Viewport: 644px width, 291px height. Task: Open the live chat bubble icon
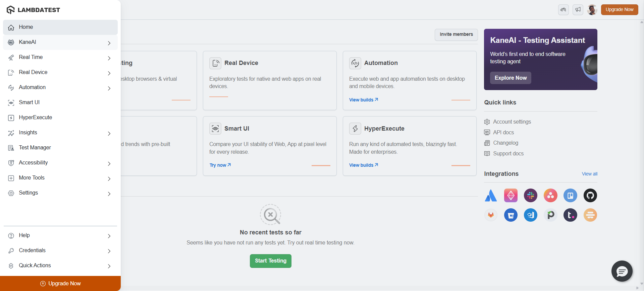[x=622, y=271]
